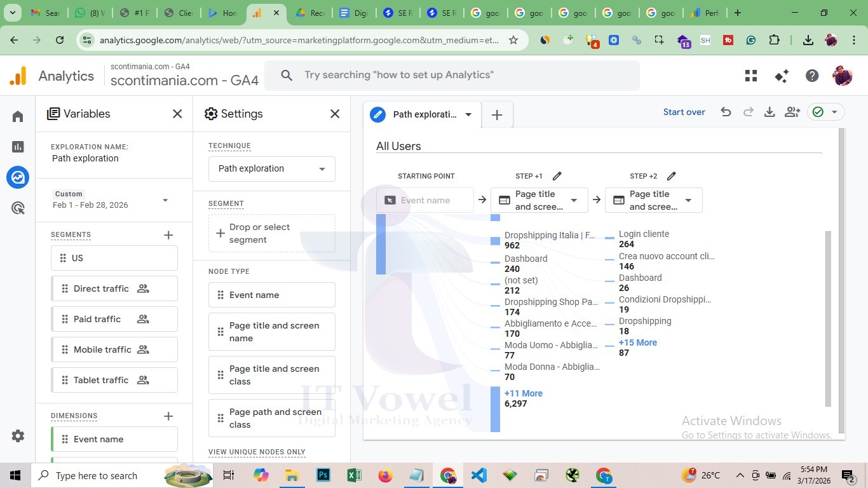Pick the Event name node type

pyautogui.click(x=272, y=295)
